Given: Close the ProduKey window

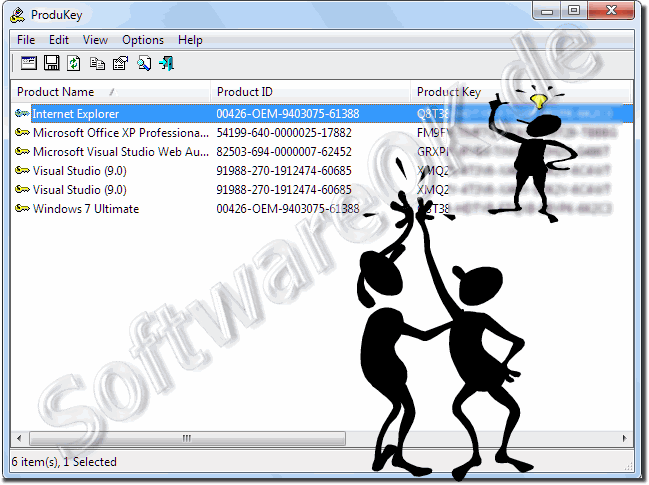Looking at the screenshot, I should 611,11.
